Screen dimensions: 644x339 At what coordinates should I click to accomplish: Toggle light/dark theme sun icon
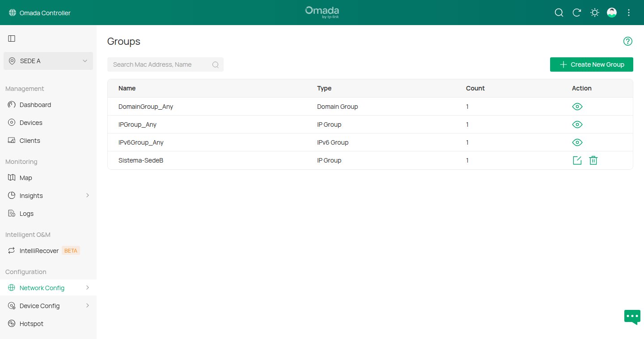(x=595, y=13)
